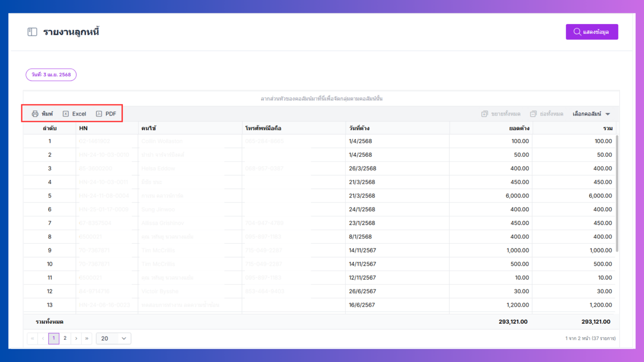The image size is (644, 362).
Task: Click the expand all (ขยายทั้งหมด) icon
Action: click(x=484, y=114)
